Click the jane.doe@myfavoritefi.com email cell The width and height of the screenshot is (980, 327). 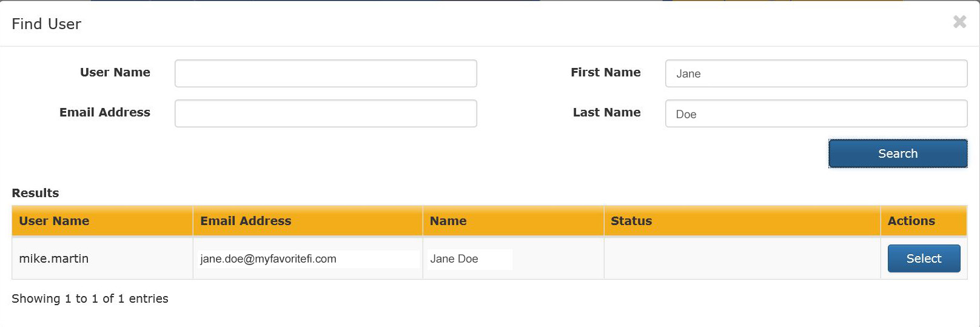308,258
